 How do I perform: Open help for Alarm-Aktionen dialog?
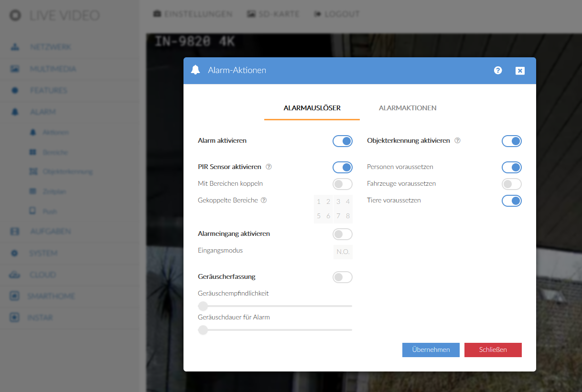tap(498, 71)
